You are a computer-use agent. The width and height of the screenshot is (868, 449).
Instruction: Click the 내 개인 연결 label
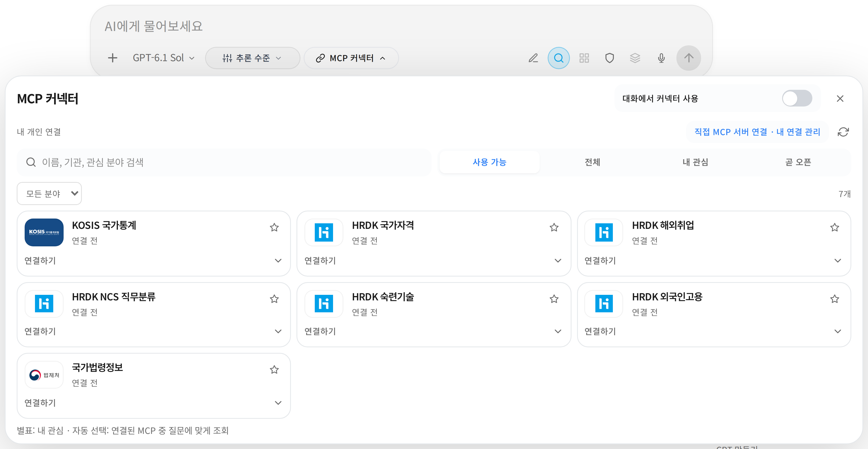(39, 132)
